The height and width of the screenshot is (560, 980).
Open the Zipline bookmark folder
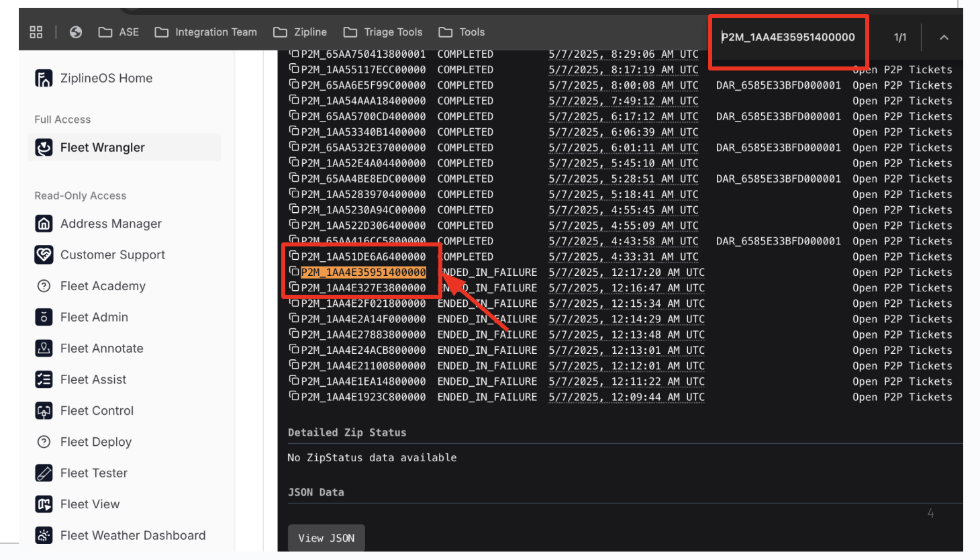300,32
